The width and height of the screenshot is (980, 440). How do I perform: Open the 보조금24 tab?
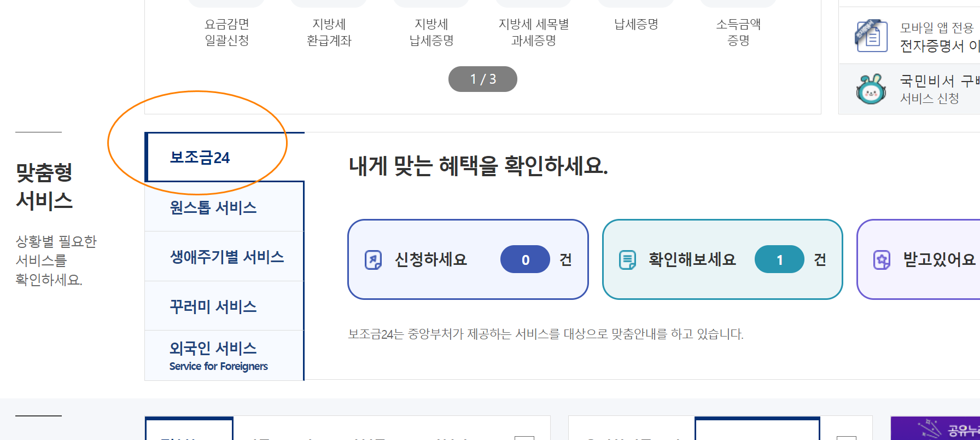click(x=224, y=158)
